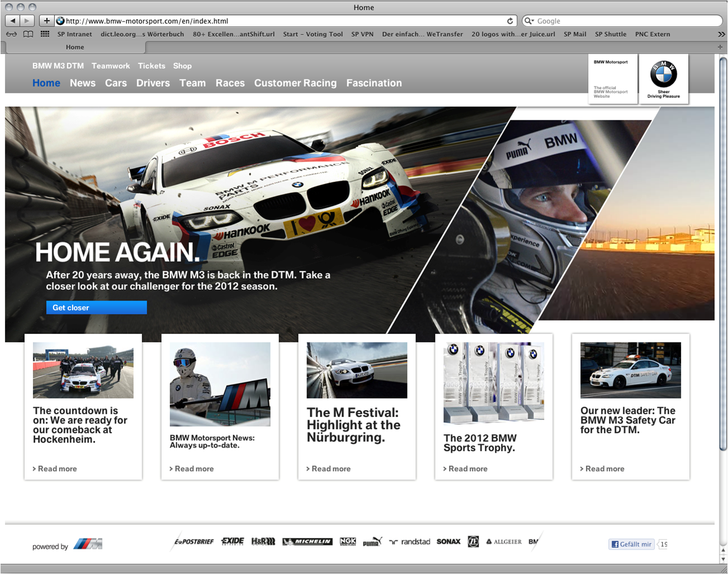The height and width of the screenshot is (574, 728).
Task: Click the Facebook Gefällt mir button
Action: [x=631, y=544]
